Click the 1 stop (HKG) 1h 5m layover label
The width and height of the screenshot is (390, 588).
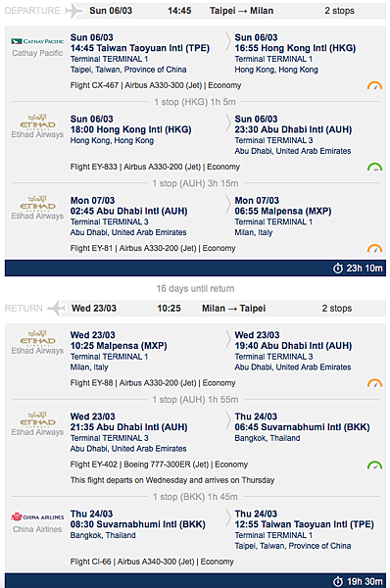coord(195,102)
